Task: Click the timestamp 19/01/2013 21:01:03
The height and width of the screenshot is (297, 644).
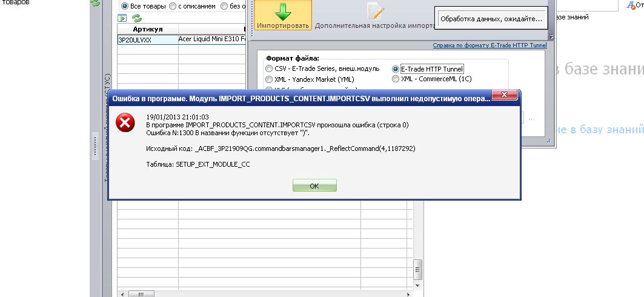Action: pos(178,117)
